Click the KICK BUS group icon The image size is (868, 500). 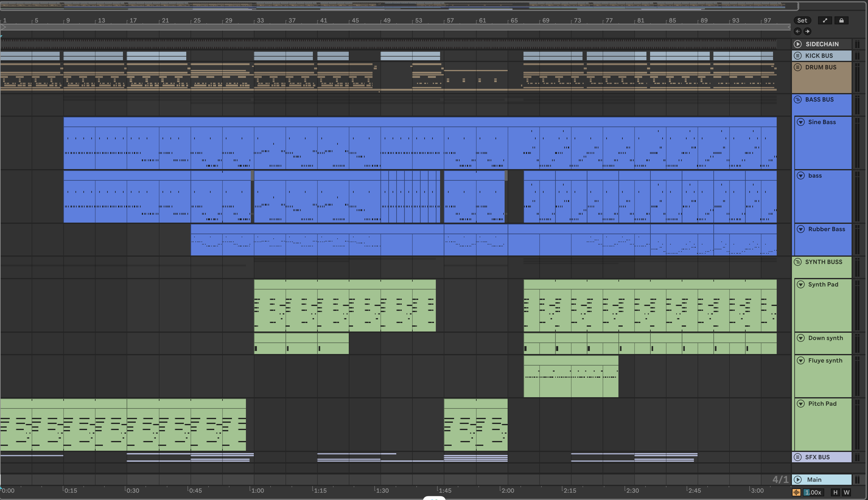pos(798,56)
